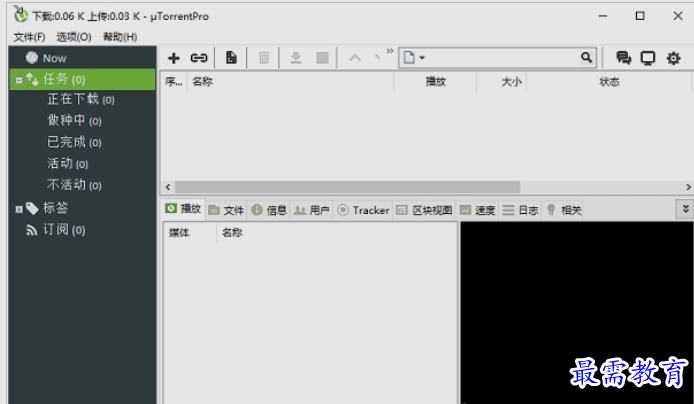Click the search magnifier icon
This screenshot has width=694, height=404.
(x=586, y=58)
